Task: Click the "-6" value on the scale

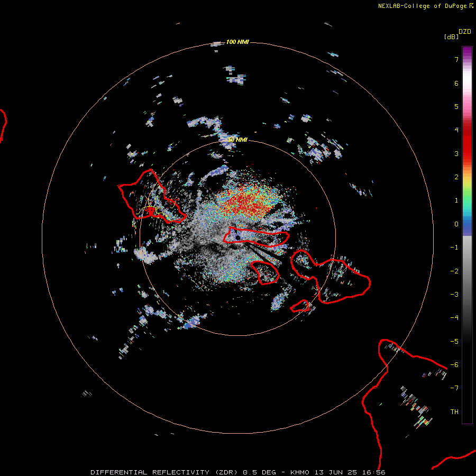Action: coord(454,365)
